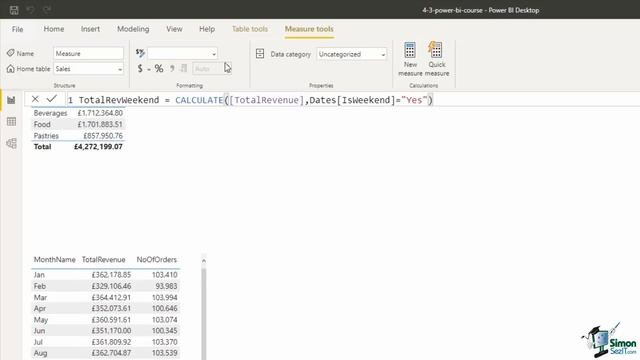Select the Mar row
The image size is (640, 360).
(x=105, y=297)
